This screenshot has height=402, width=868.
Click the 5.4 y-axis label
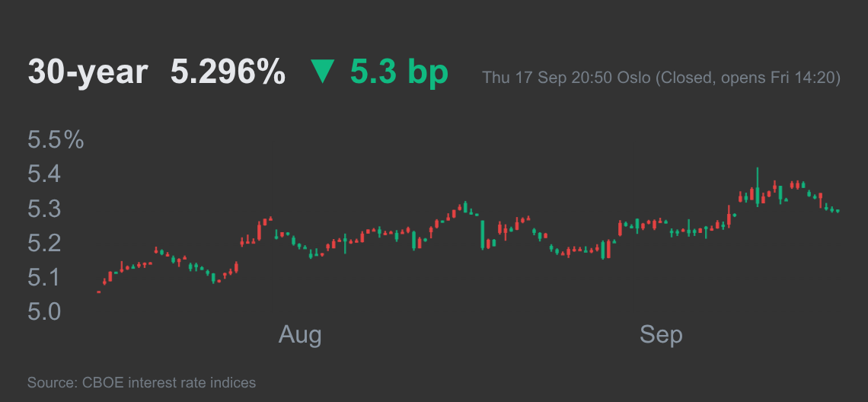point(45,175)
